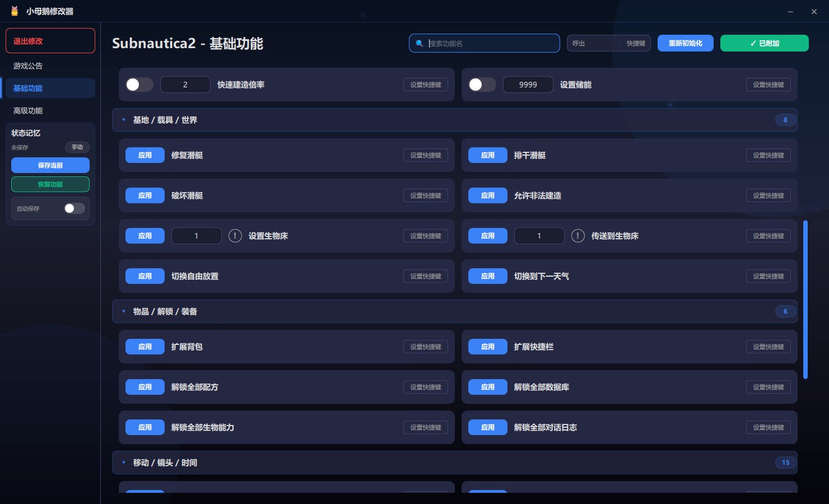This screenshot has width=829, height=504.
Task: Set hotkey for 快速建造倍率
Action: click(x=426, y=85)
